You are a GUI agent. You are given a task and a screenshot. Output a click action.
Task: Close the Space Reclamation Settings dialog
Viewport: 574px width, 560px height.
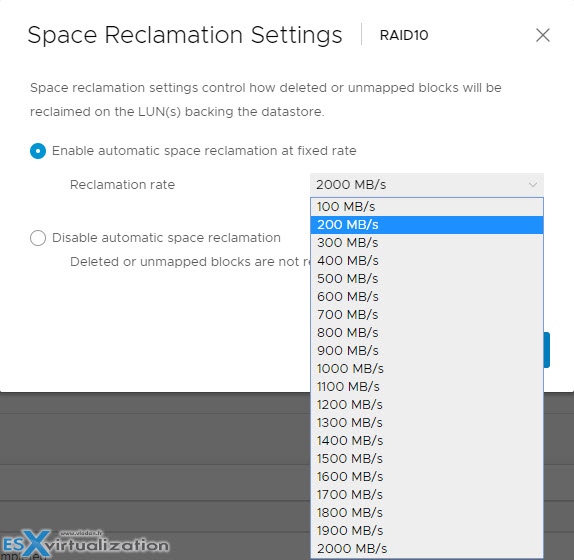(543, 36)
